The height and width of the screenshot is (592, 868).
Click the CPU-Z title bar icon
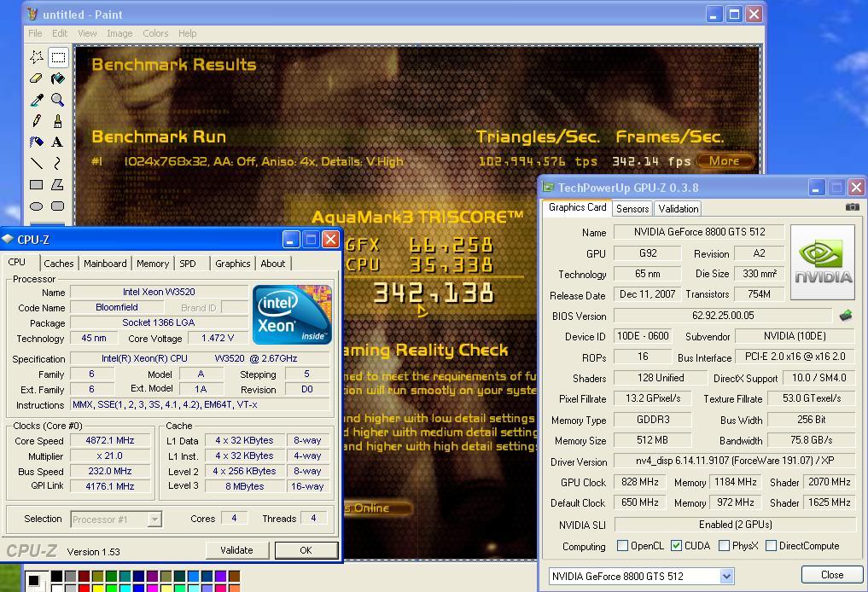(x=8, y=239)
